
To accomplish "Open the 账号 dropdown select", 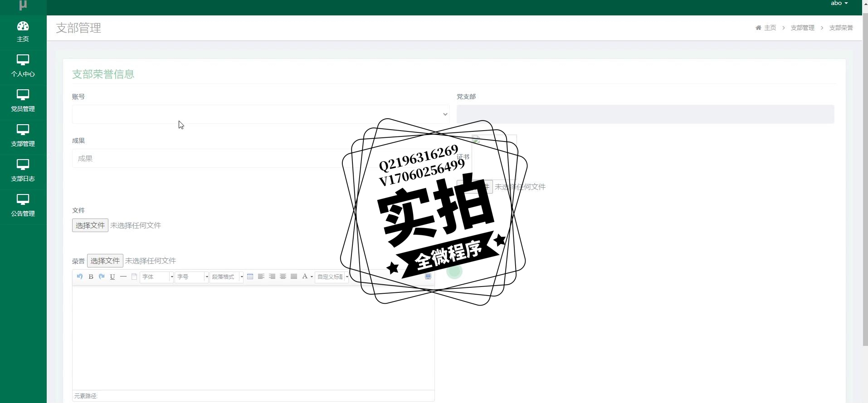I will (x=261, y=114).
